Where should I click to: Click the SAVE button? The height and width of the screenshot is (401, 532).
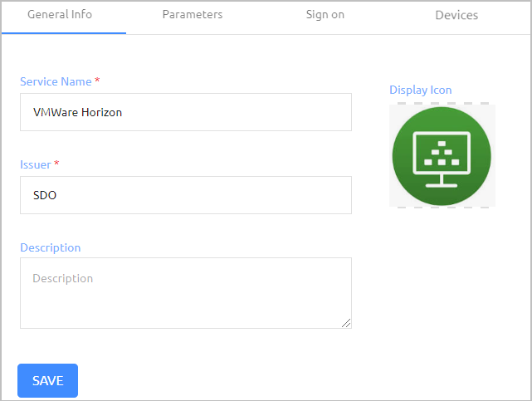(x=48, y=380)
